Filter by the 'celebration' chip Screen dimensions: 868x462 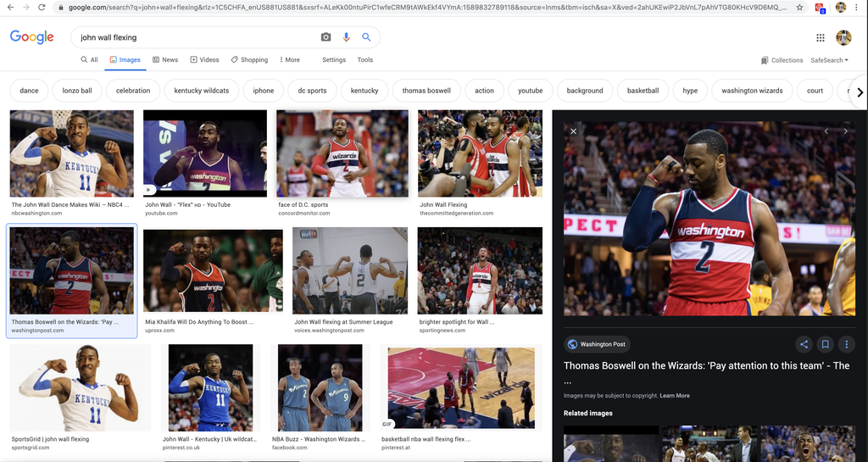133,91
